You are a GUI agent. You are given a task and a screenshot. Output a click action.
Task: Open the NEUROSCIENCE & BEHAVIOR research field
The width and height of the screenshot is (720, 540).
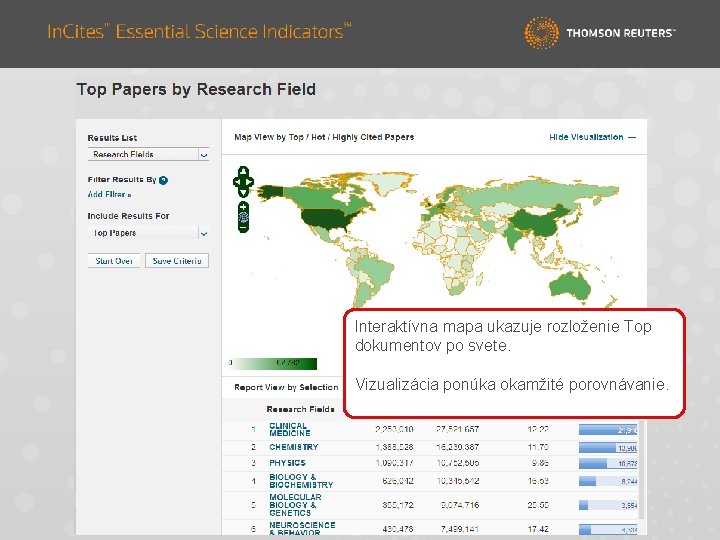[302, 529]
